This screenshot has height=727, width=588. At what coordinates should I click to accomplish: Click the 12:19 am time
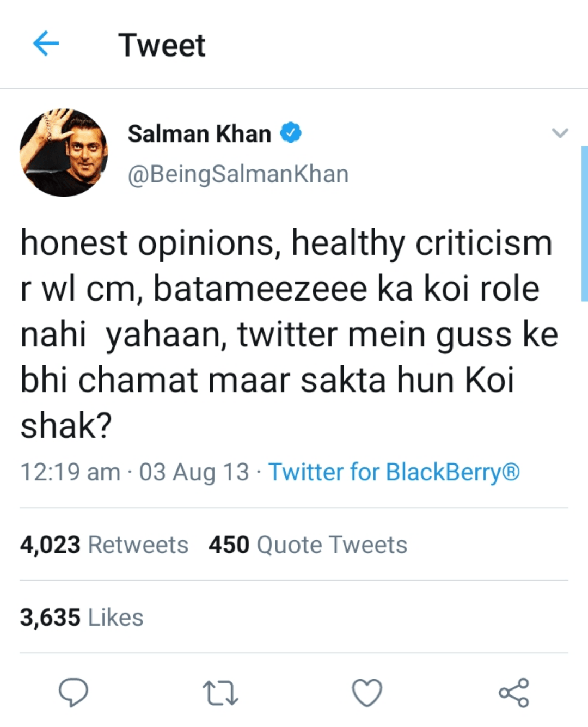pyautogui.click(x=70, y=472)
